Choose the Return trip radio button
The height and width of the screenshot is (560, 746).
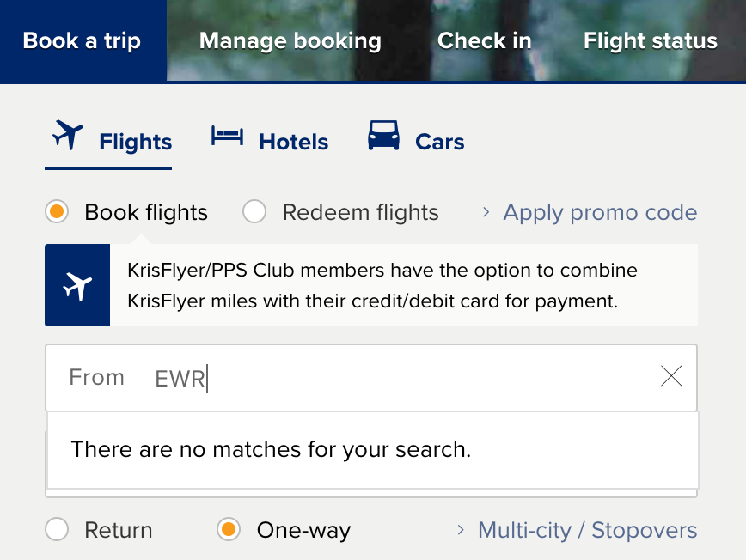58,530
